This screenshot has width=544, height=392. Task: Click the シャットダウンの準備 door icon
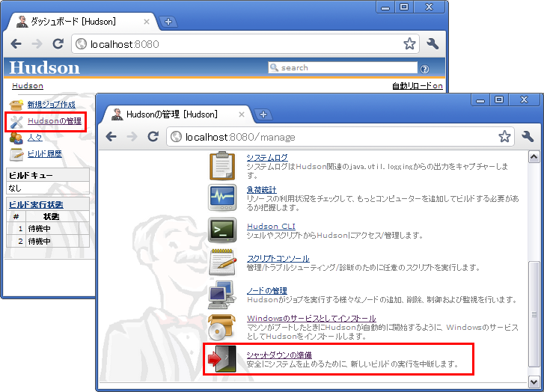click(222, 358)
